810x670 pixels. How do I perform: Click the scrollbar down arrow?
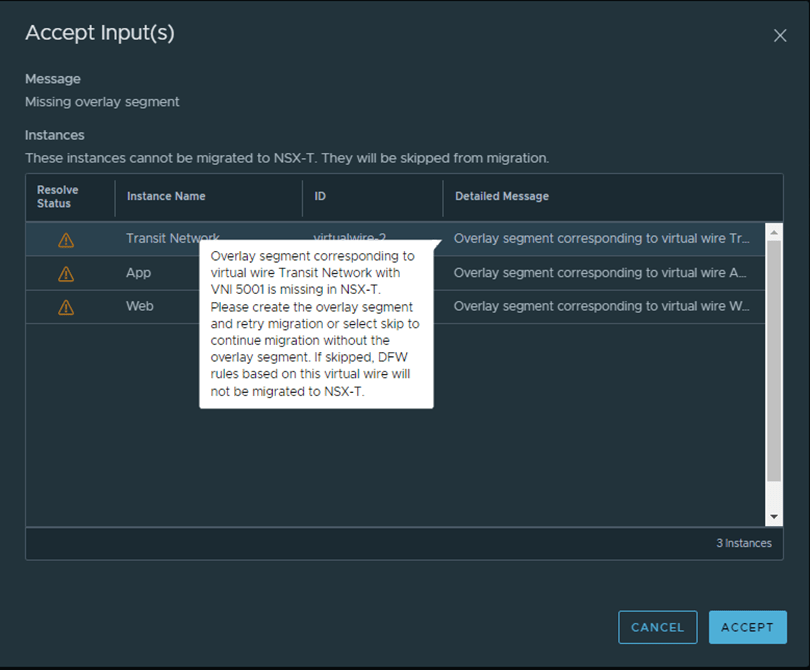774,517
